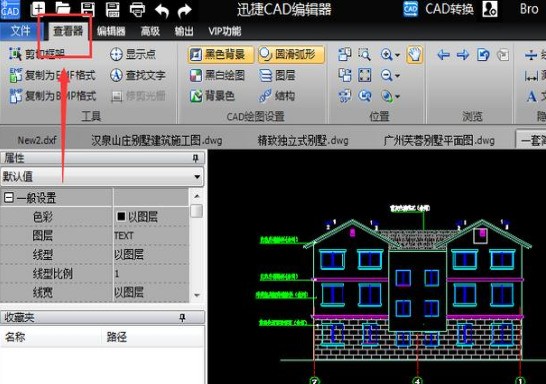Click the 色彩 以图层 color value
This screenshot has width=546, height=384.
click(151, 217)
